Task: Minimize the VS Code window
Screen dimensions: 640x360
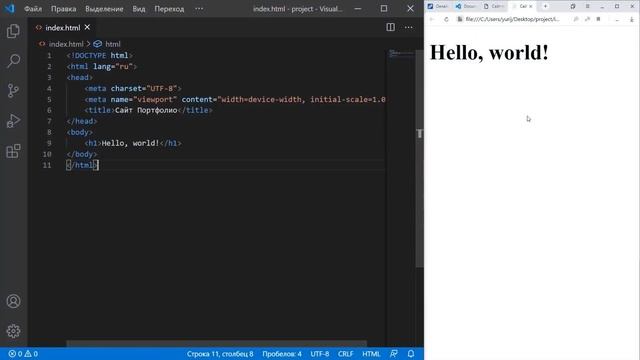Action: (358, 9)
